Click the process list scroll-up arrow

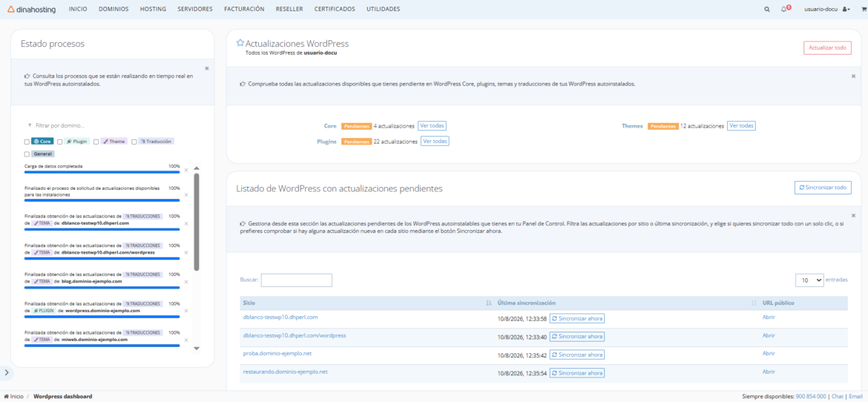(x=196, y=168)
